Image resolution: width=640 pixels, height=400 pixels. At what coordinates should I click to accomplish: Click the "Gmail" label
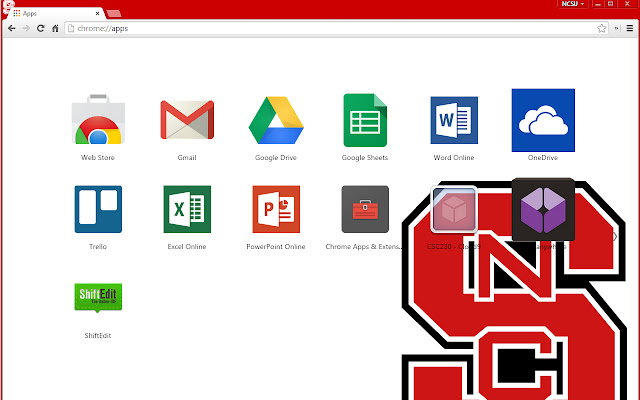[187, 158]
